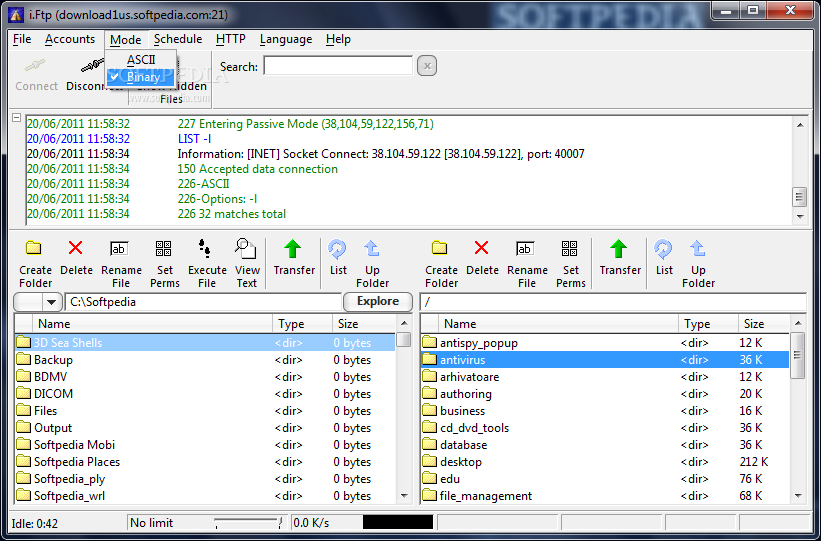Sort local list by Type column header

click(302, 324)
